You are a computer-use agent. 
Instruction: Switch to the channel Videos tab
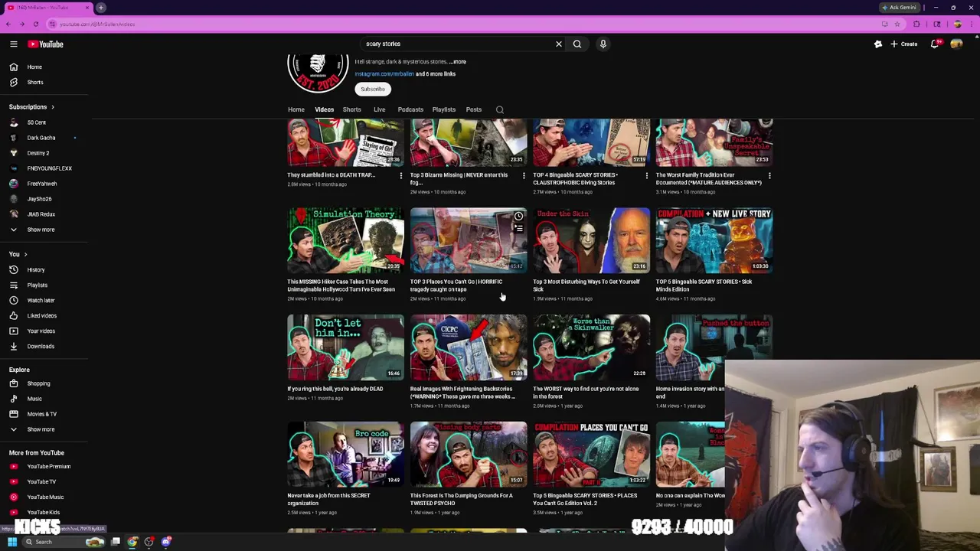(x=325, y=110)
